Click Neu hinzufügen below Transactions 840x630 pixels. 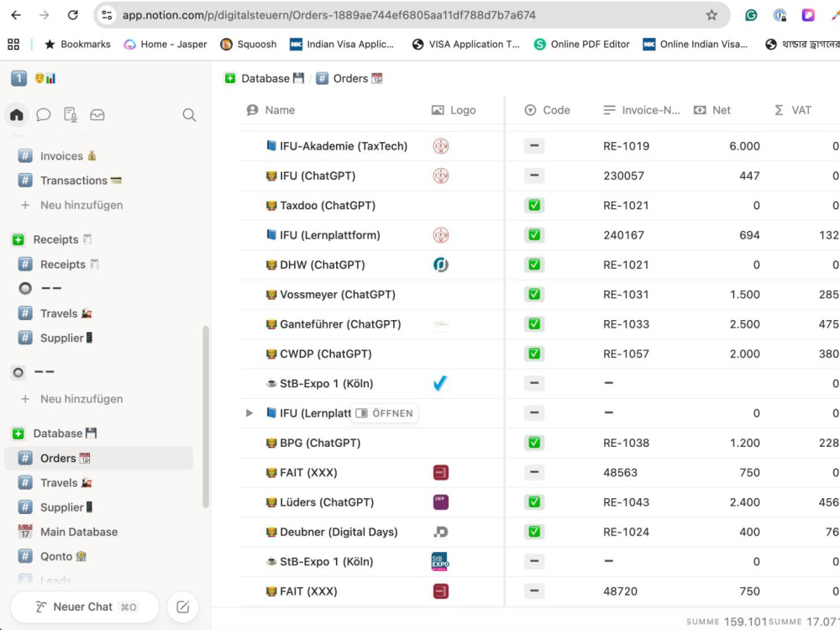(81, 205)
